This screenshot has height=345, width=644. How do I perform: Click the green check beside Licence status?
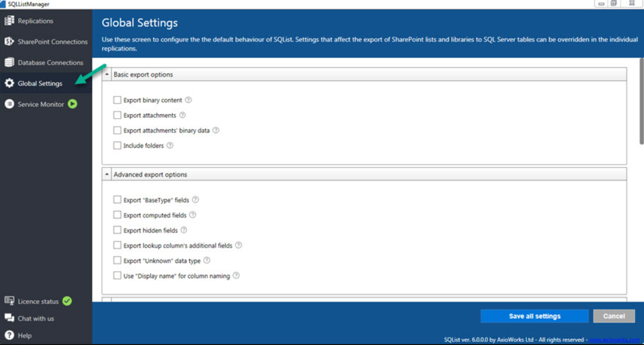tap(67, 301)
